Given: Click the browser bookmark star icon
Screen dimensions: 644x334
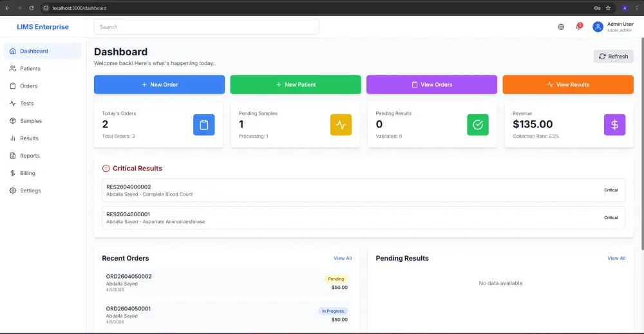Looking at the screenshot, I should coord(609,8).
